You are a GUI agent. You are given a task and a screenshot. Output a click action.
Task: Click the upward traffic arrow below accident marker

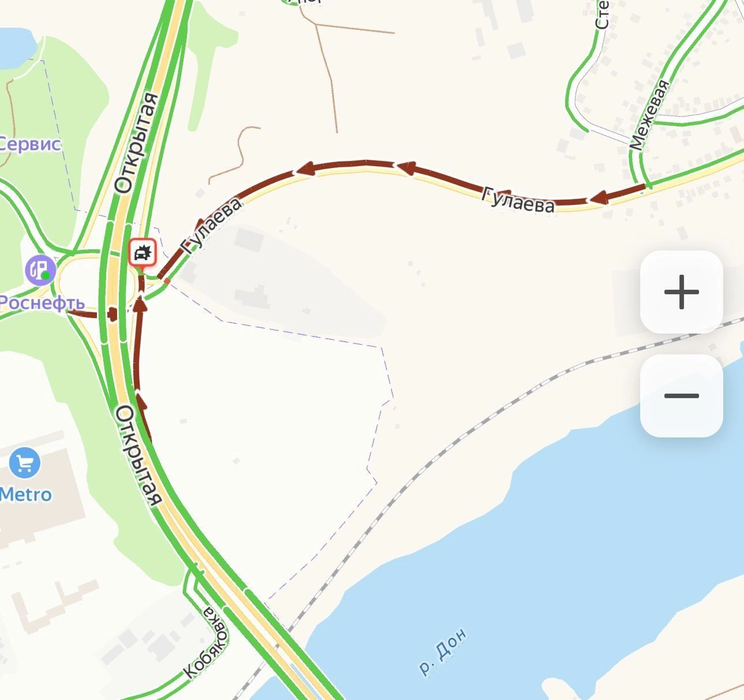(140, 303)
